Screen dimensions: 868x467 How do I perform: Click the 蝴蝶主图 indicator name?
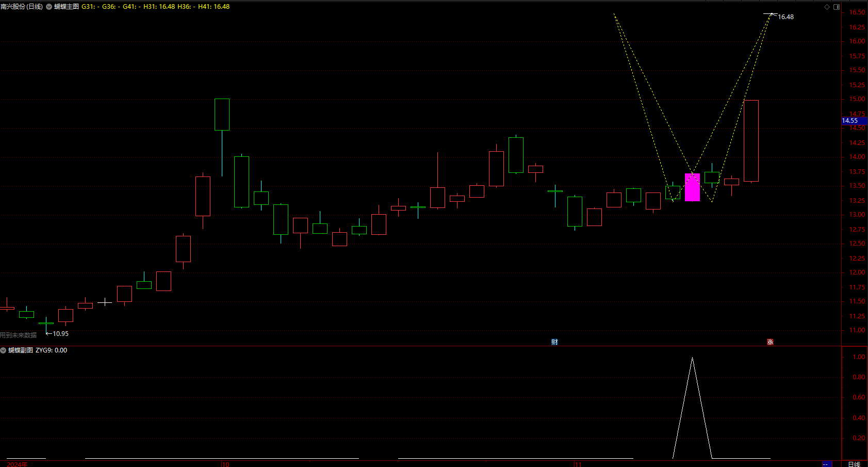click(x=67, y=7)
